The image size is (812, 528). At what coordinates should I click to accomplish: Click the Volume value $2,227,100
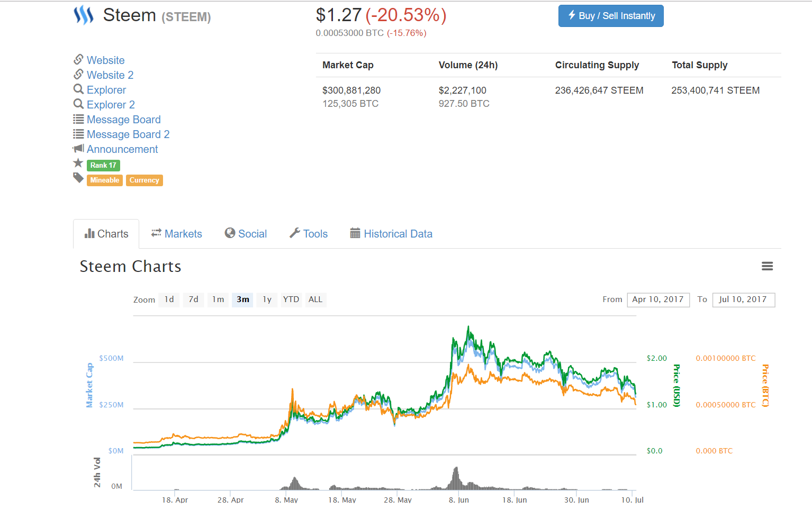463,90
